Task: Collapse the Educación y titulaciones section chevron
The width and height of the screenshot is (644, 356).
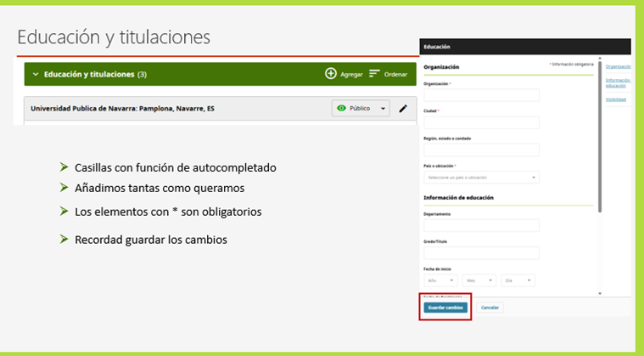Action: 36,75
